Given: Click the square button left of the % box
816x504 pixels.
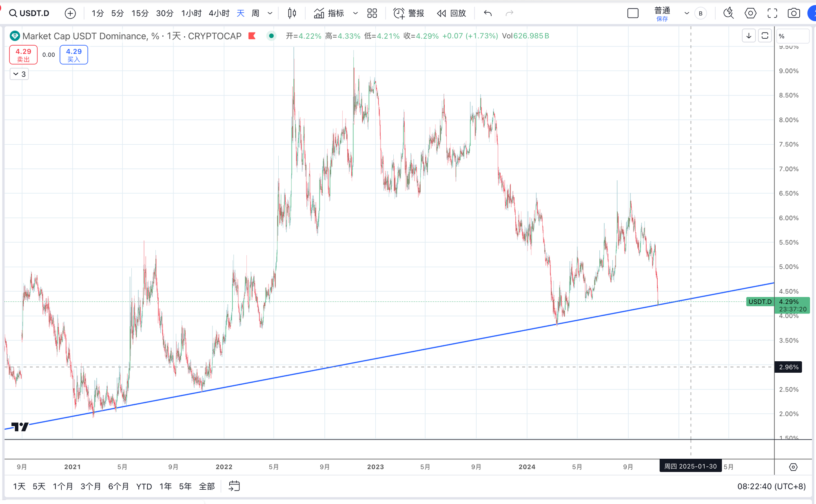Looking at the screenshot, I should (x=765, y=36).
